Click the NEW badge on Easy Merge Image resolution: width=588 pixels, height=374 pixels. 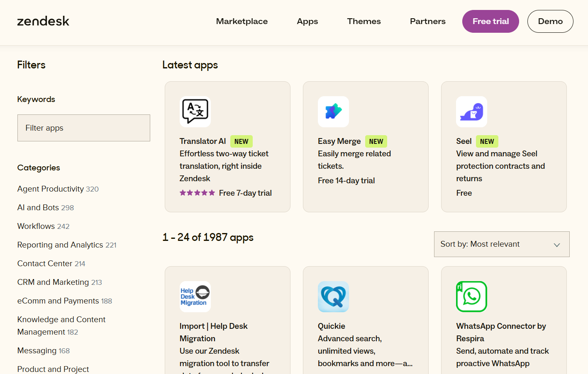pos(376,141)
